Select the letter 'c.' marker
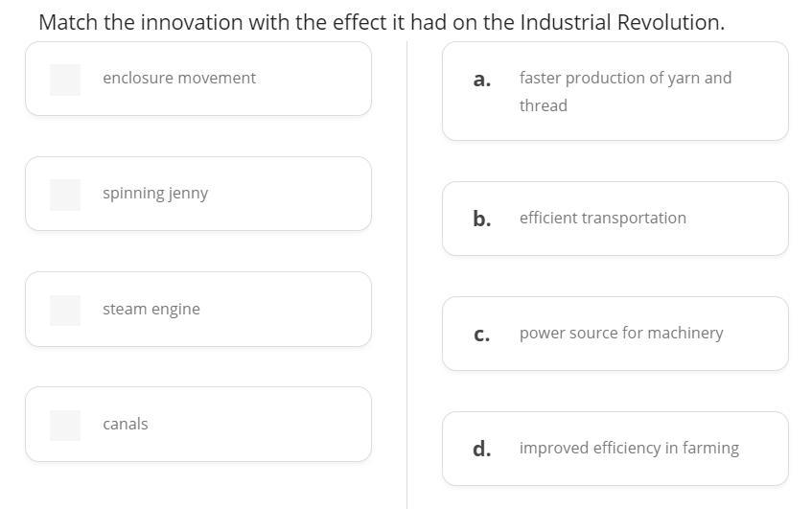This screenshot has width=812, height=509. tap(481, 334)
